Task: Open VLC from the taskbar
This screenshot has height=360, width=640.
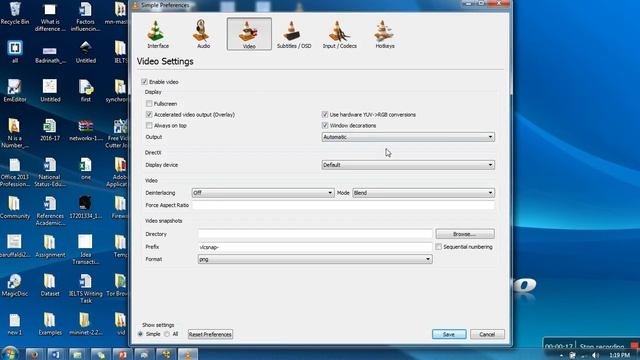Action: [188, 354]
